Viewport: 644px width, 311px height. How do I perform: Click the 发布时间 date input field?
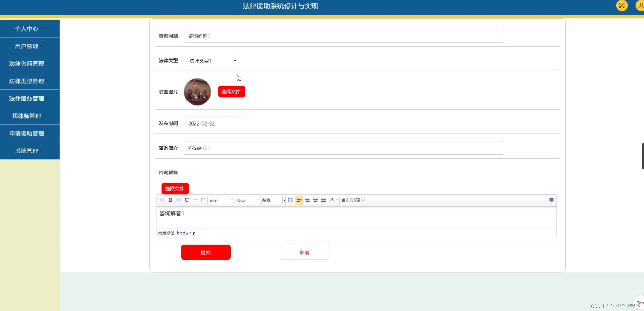(x=214, y=123)
